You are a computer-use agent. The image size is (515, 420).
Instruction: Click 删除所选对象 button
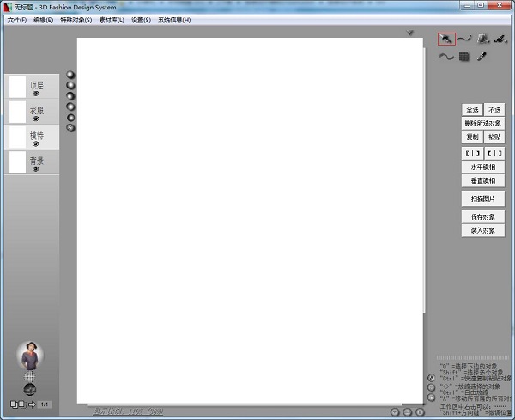[482, 124]
